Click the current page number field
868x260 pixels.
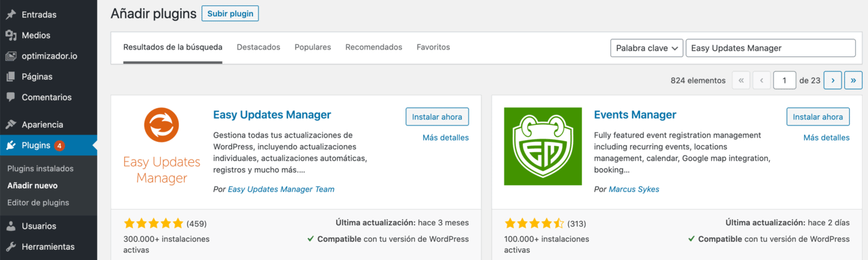pos(785,80)
